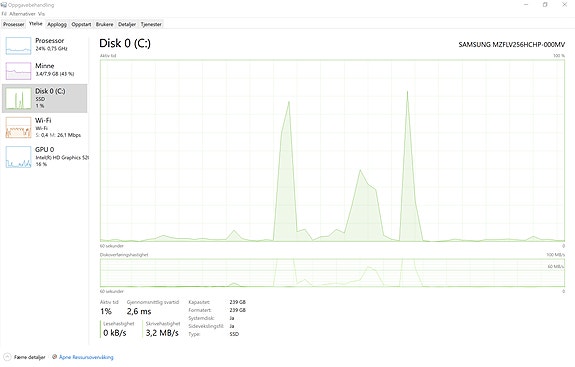575x367 pixels.
Task: Click the Ressursovervåking icon
Action: click(x=54, y=357)
